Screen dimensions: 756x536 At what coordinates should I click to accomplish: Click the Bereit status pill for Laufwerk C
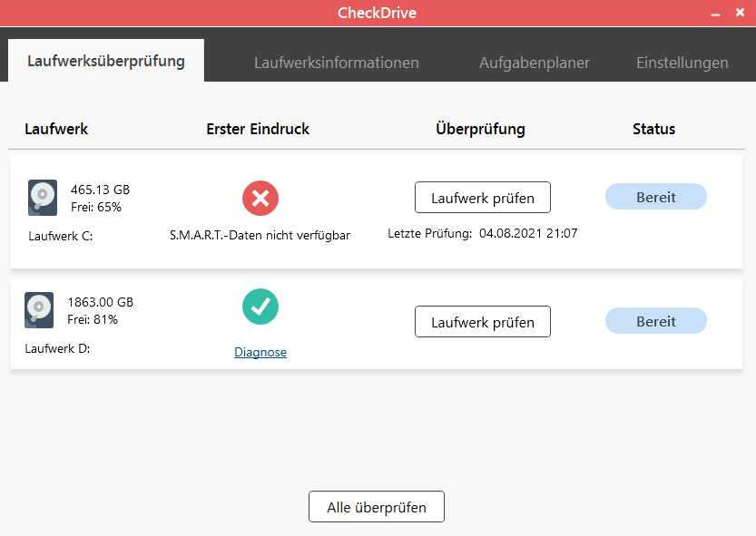pyautogui.click(x=655, y=197)
